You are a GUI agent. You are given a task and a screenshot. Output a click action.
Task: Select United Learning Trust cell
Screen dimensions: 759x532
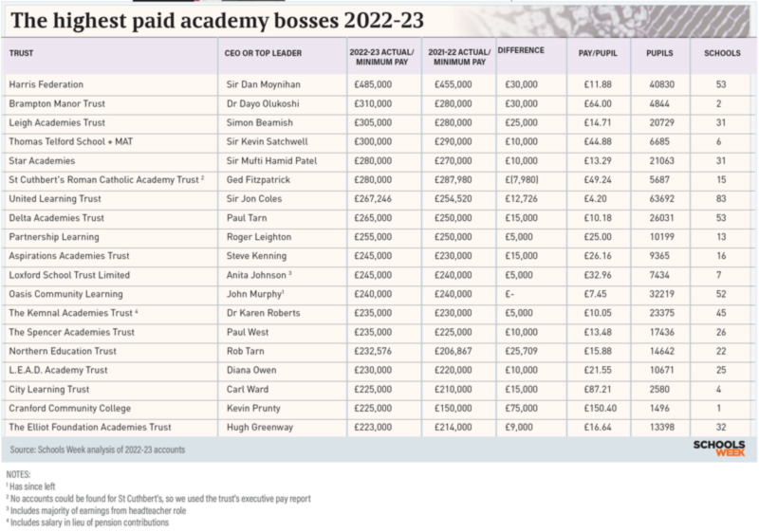pyautogui.click(x=55, y=199)
